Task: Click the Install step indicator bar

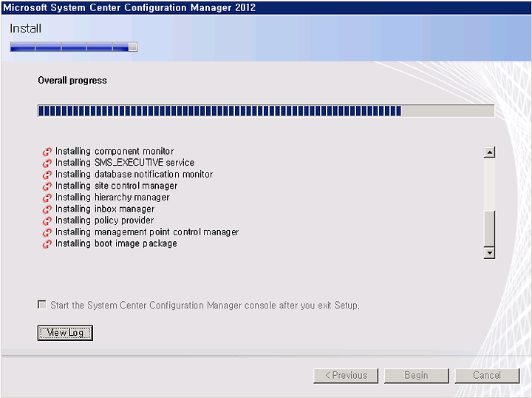Action: click(x=74, y=47)
